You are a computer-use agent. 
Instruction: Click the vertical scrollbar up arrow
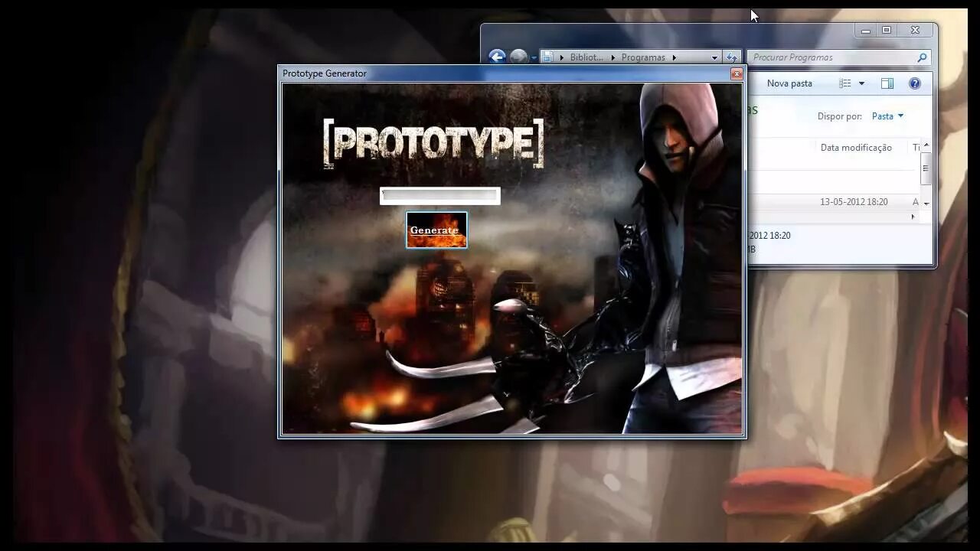[926, 145]
